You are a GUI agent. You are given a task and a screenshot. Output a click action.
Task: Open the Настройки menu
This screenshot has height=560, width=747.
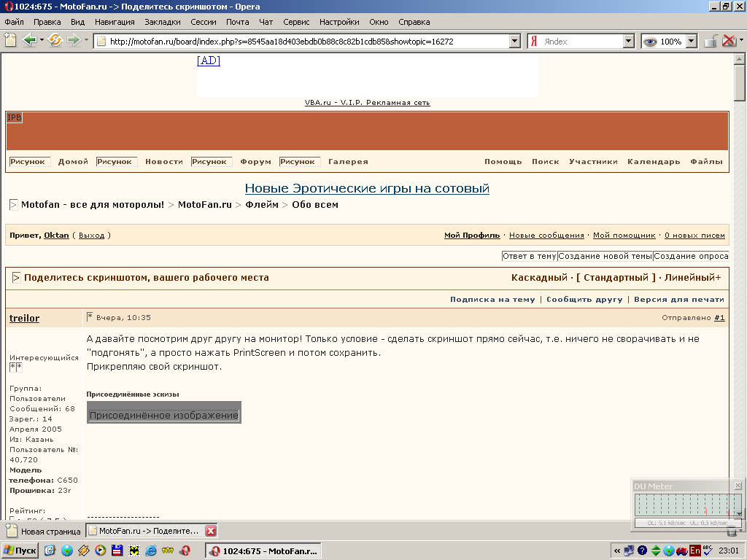pos(339,22)
